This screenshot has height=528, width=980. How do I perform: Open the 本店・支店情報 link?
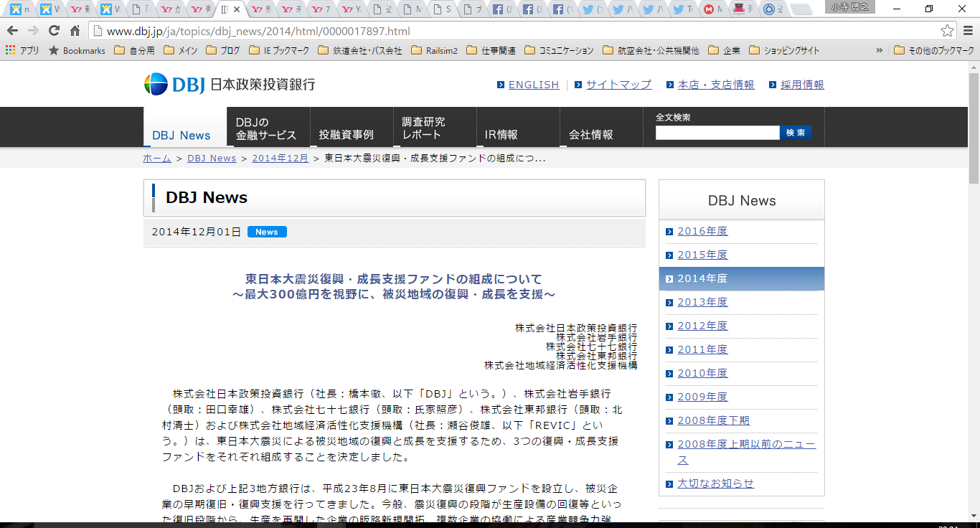pos(716,85)
